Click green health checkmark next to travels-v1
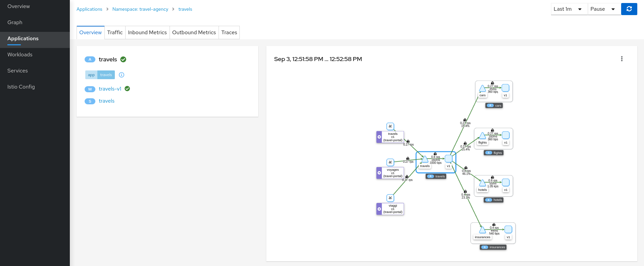The height and width of the screenshot is (266, 644). click(x=127, y=89)
